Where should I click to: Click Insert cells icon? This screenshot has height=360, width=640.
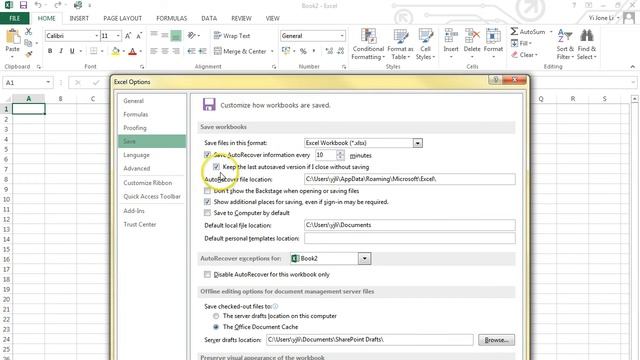(451, 37)
